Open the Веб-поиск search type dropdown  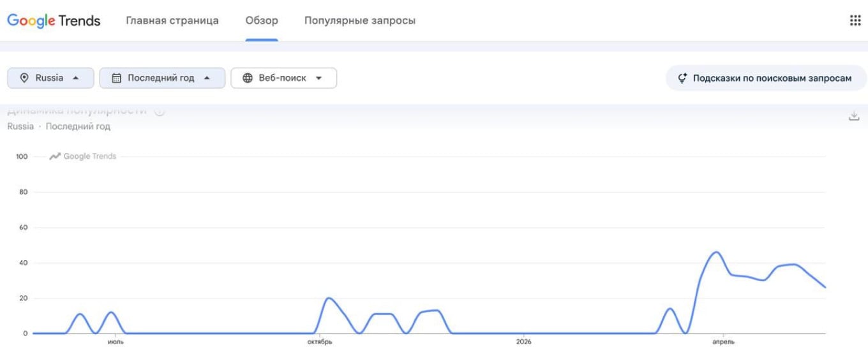[283, 78]
